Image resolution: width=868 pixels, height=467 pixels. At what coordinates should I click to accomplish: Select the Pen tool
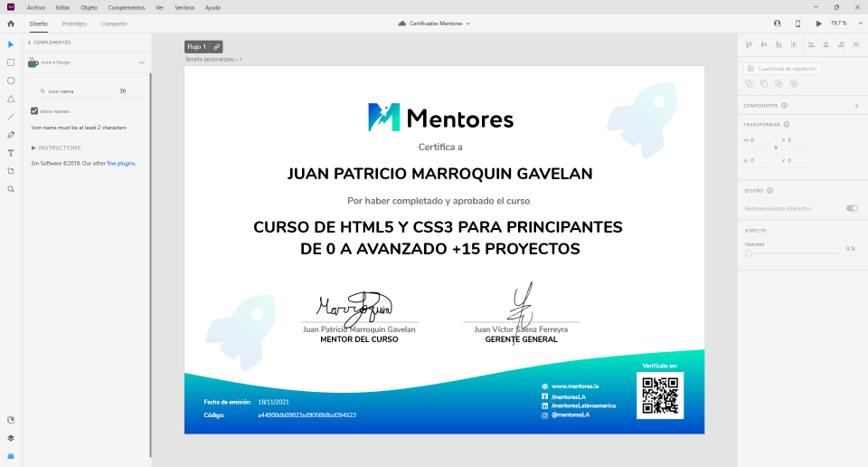click(11, 135)
